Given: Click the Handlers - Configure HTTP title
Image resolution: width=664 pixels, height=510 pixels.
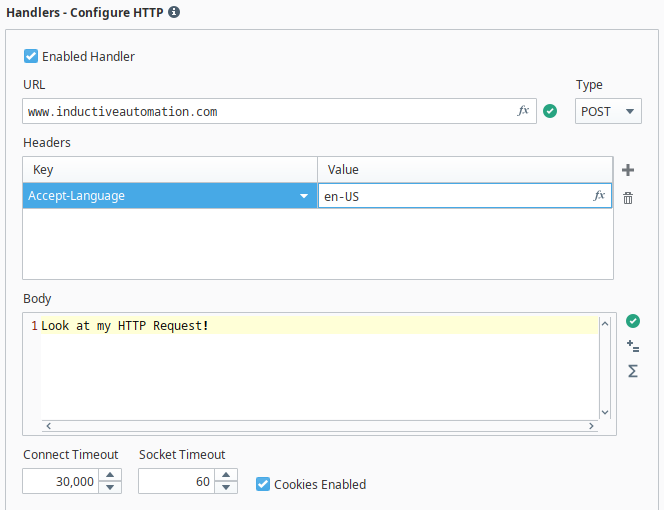Looking at the screenshot, I should (x=85, y=12).
